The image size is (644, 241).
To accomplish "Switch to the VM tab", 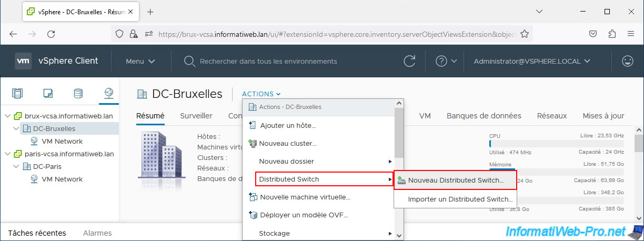I will pyautogui.click(x=425, y=116).
